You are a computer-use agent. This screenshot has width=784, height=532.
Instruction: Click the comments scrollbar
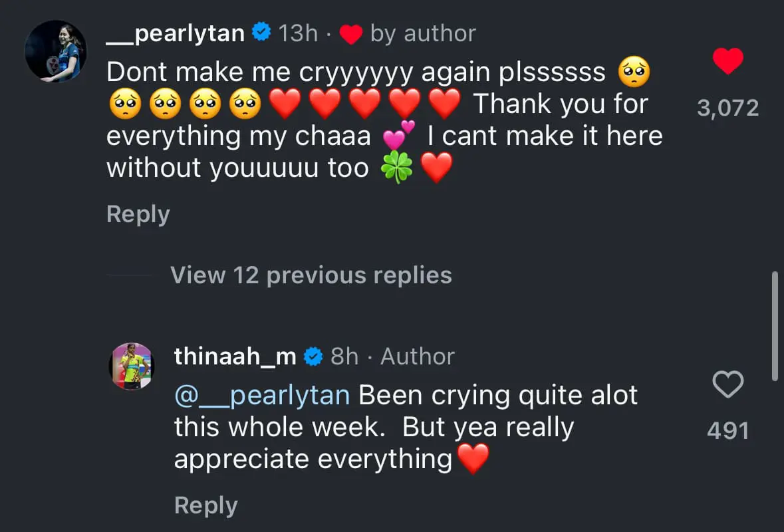(x=775, y=326)
